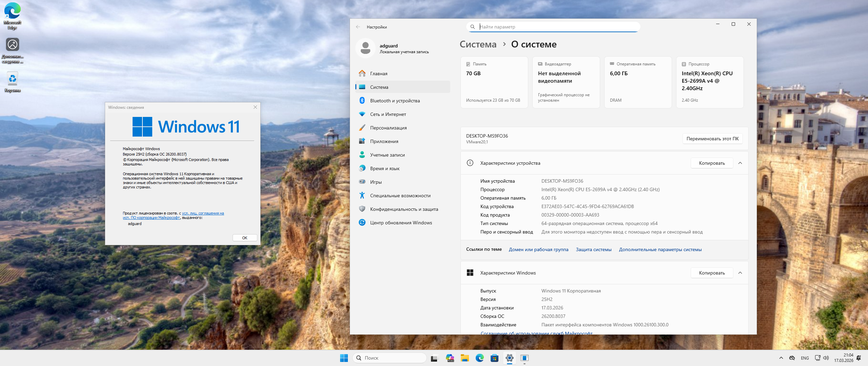Open Сеть и Интернет section
Viewport: 868px width, 366px height.
[x=388, y=114]
